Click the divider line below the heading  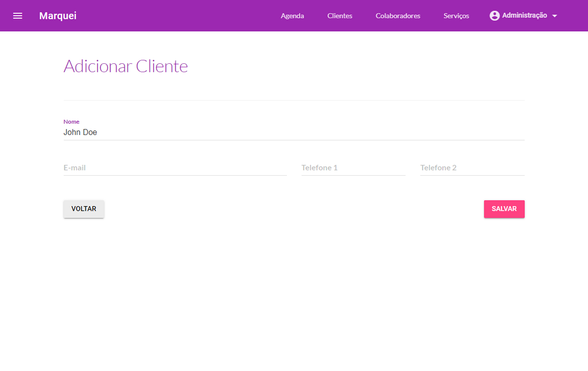[x=294, y=100]
